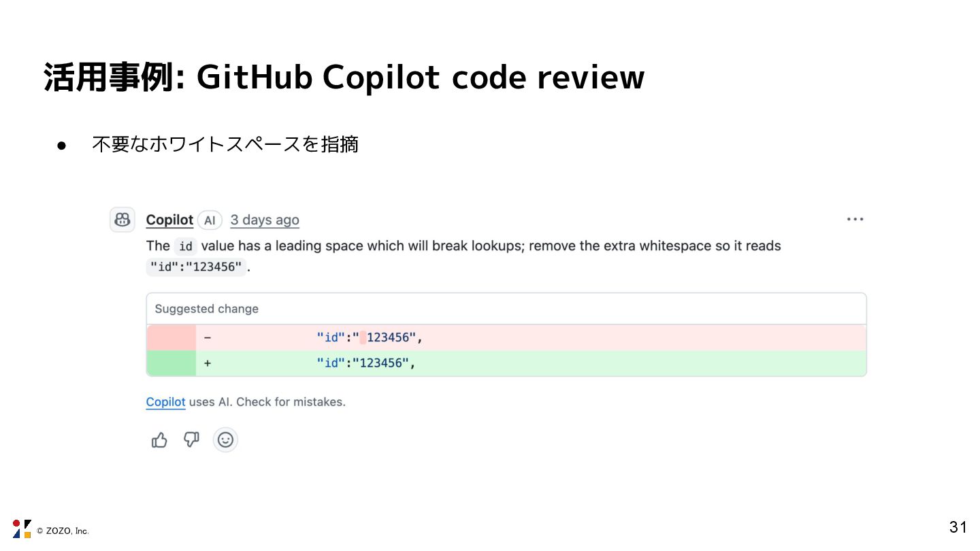
Task: Click the plus sign on added line
Action: pyautogui.click(x=208, y=363)
